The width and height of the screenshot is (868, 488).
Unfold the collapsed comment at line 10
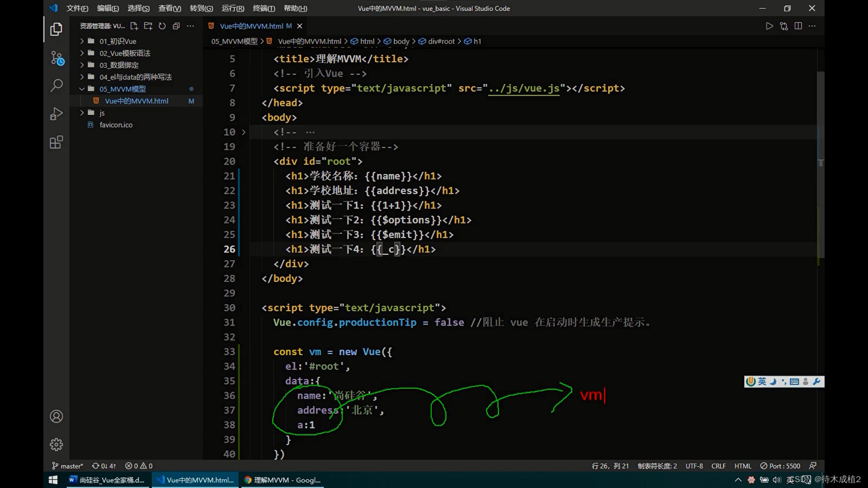(244, 132)
